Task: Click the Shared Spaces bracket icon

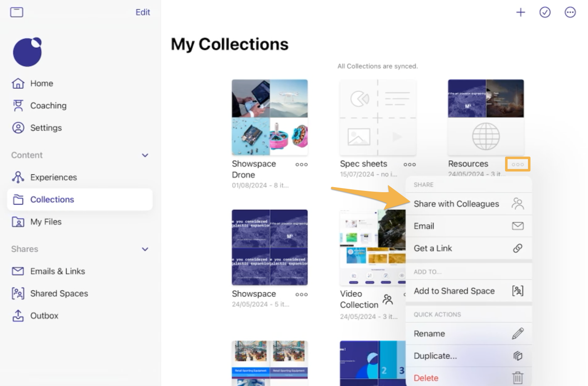Action: tap(18, 293)
